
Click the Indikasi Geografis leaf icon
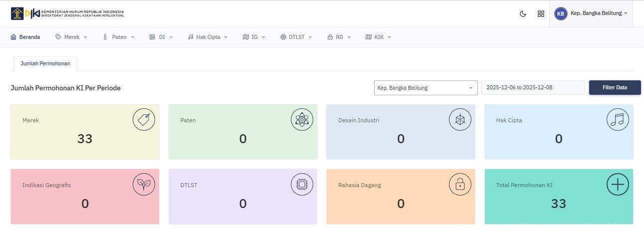coord(144,185)
